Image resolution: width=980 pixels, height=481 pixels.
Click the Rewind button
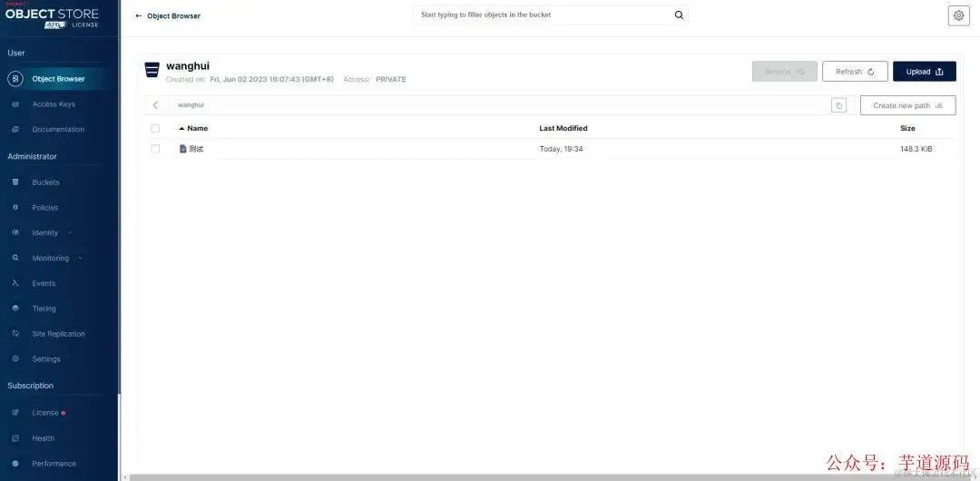(784, 72)
